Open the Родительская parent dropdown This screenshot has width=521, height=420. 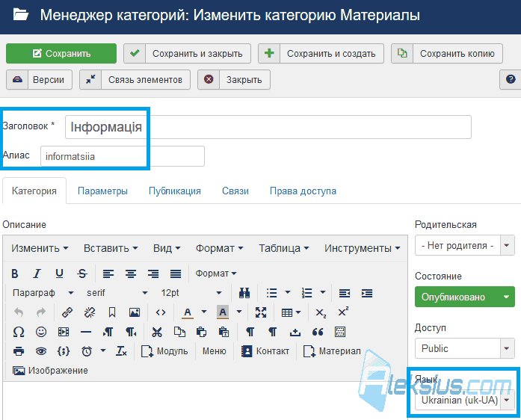(x=464, y=245)
